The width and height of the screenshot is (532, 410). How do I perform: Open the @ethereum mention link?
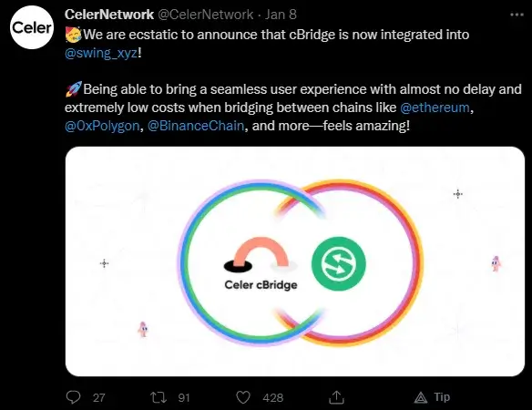pyautogui.click(x=435, y=108)
